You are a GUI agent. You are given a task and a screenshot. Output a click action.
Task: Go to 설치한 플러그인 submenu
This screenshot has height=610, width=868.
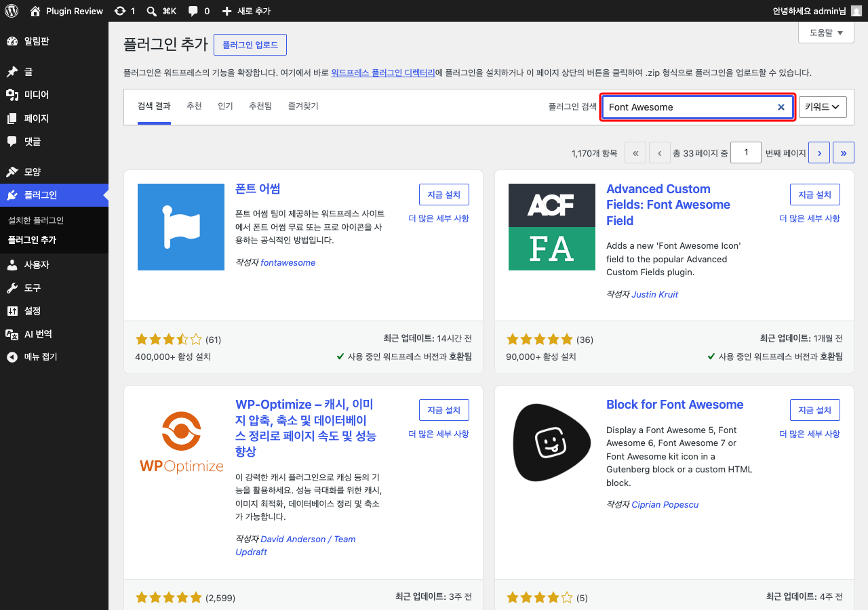[36, 220]
